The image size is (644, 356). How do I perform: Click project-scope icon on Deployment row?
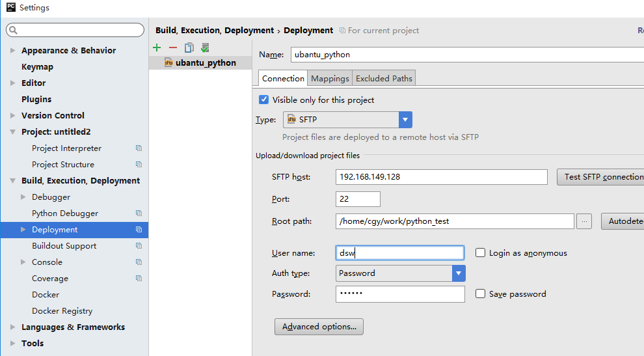click(x=139, y=229)
